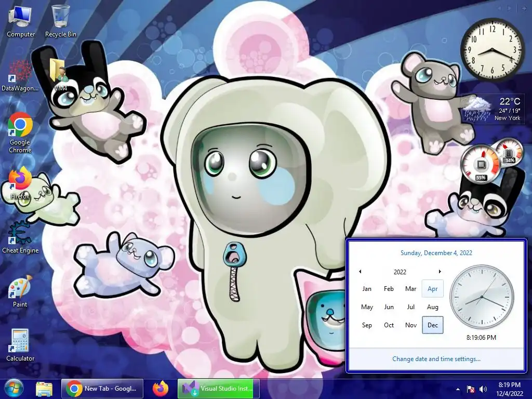Switch to Visual Studio Installer taskbar item
This screenshot has width=532, height=399.
[x=219, y=389]
